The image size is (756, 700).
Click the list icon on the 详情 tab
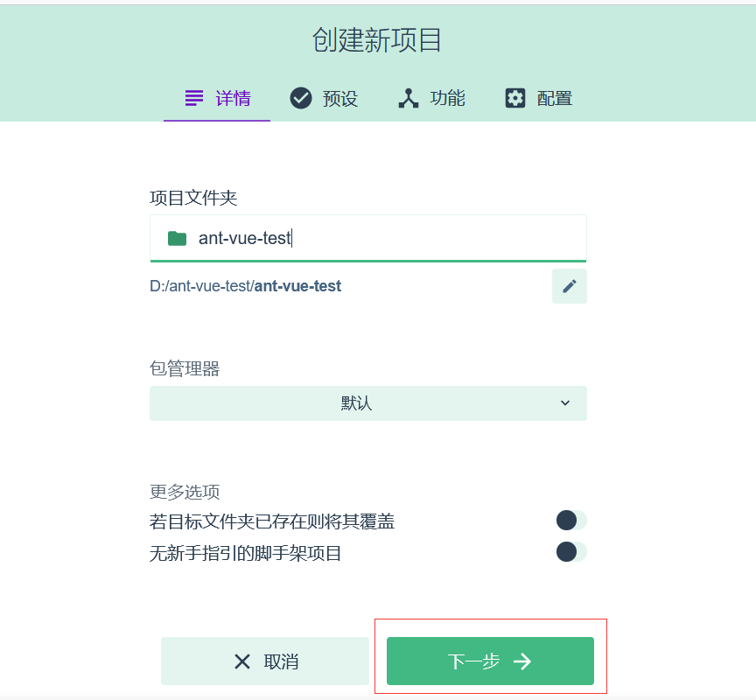[x=193, y=99]
